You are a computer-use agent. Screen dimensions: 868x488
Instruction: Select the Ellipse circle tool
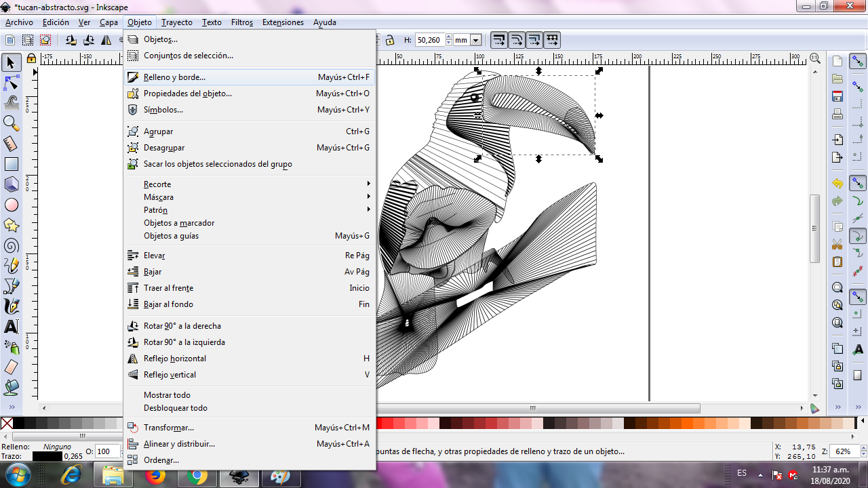pyautogui.click(x=11, y=204)
